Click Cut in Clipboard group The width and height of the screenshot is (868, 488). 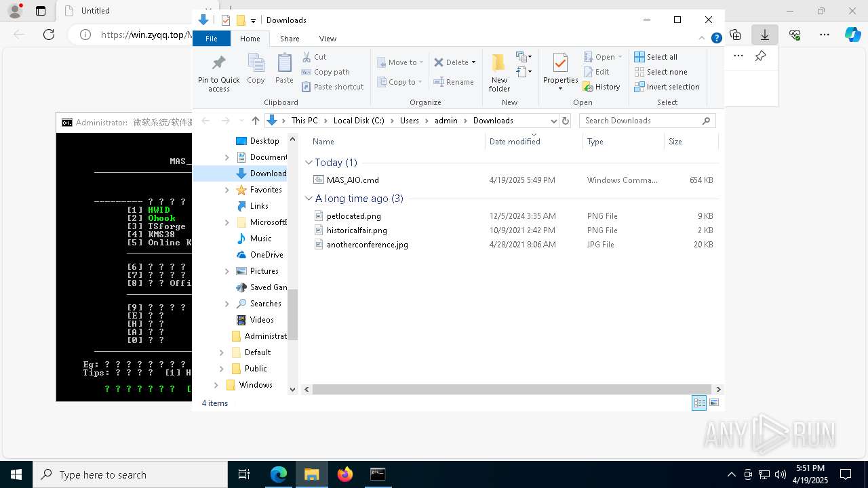point(314,57)
